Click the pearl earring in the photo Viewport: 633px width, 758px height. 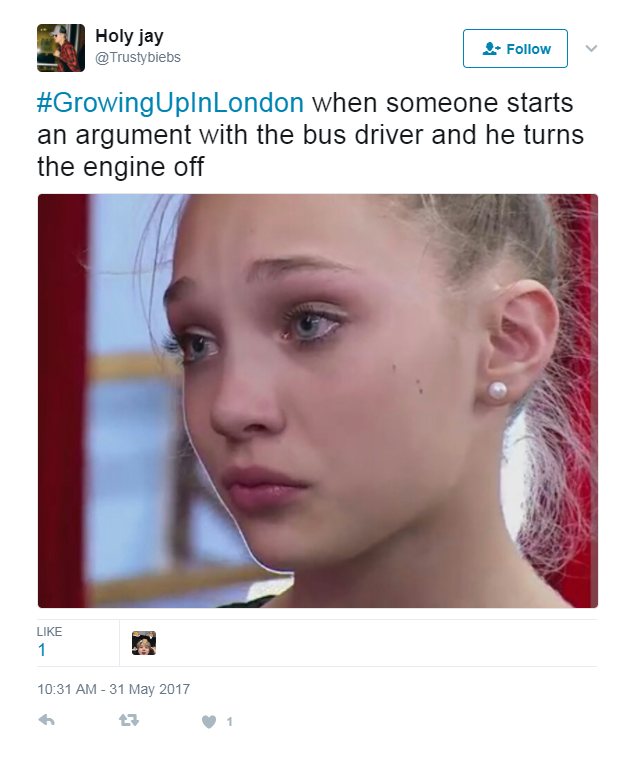tap(497, 391)
